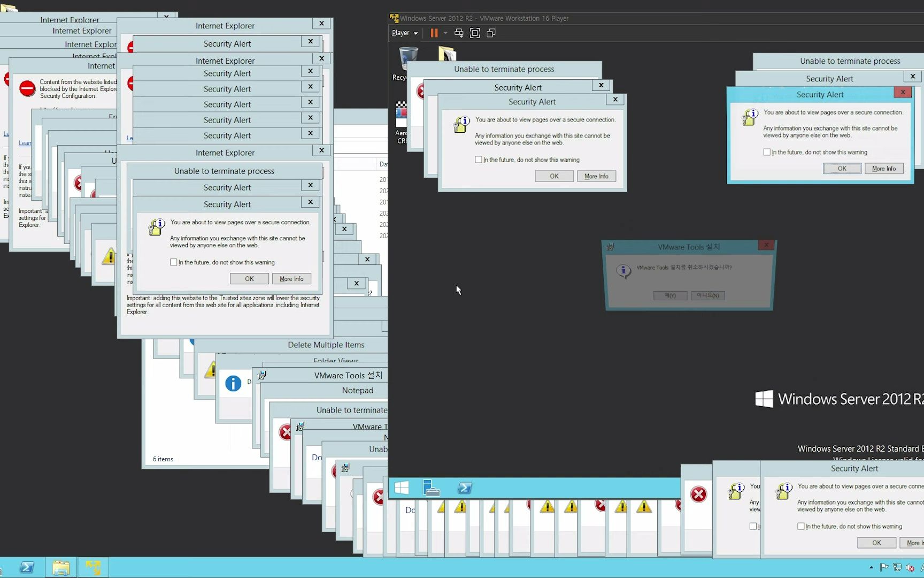Click the Action Center flag tray icon
Screen dimensions: 924x578
pos(883,568)
